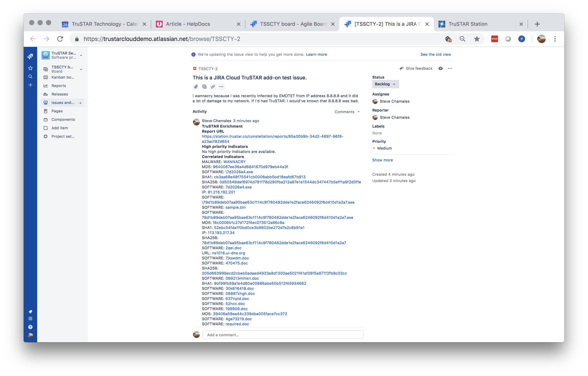Click the create subtask icon

click(x=204, y=87)
